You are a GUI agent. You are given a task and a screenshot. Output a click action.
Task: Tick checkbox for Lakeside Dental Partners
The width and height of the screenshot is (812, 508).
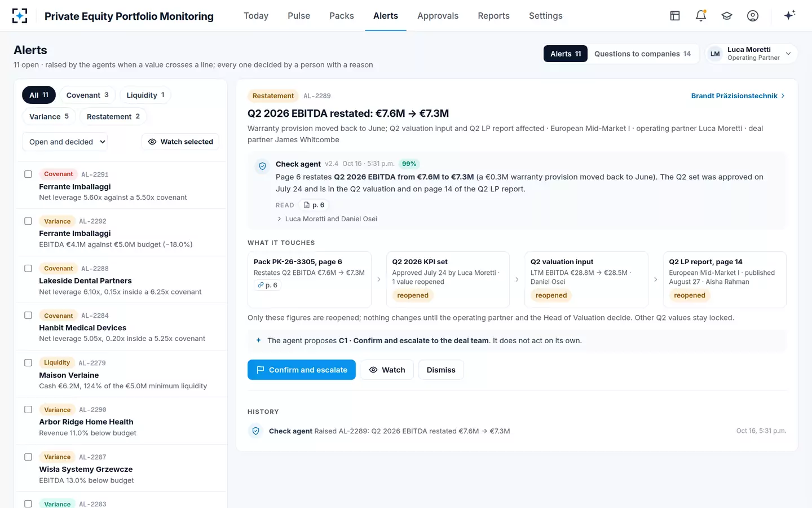(28, 269)
